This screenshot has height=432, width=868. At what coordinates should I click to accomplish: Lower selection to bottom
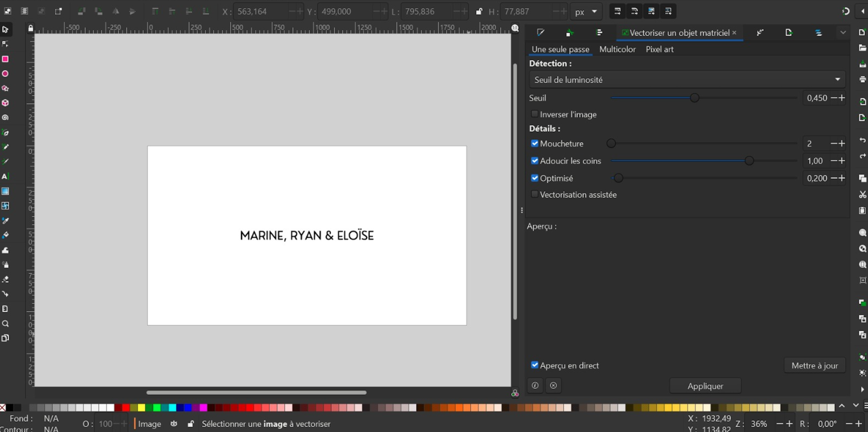206,11
